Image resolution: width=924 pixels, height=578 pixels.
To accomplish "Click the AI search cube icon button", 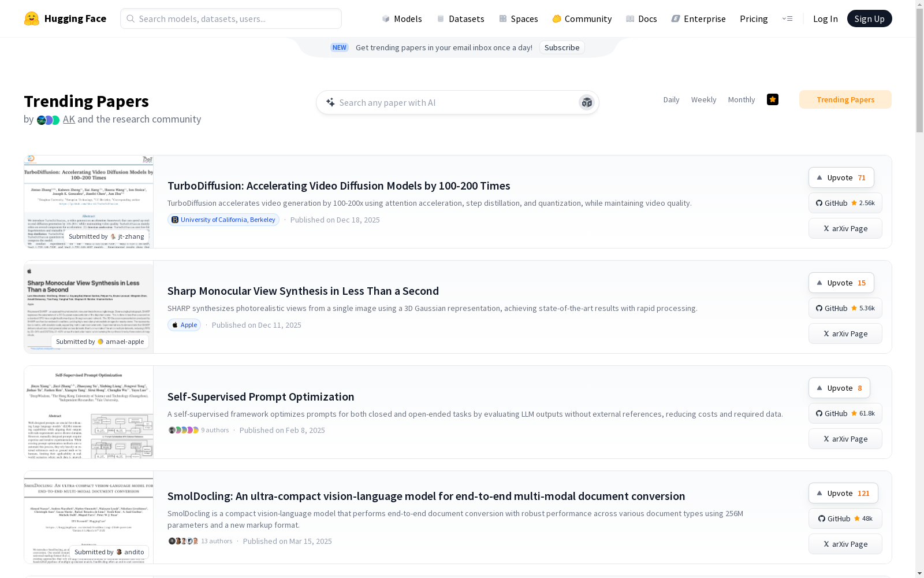I will click(x=587, y=102).
